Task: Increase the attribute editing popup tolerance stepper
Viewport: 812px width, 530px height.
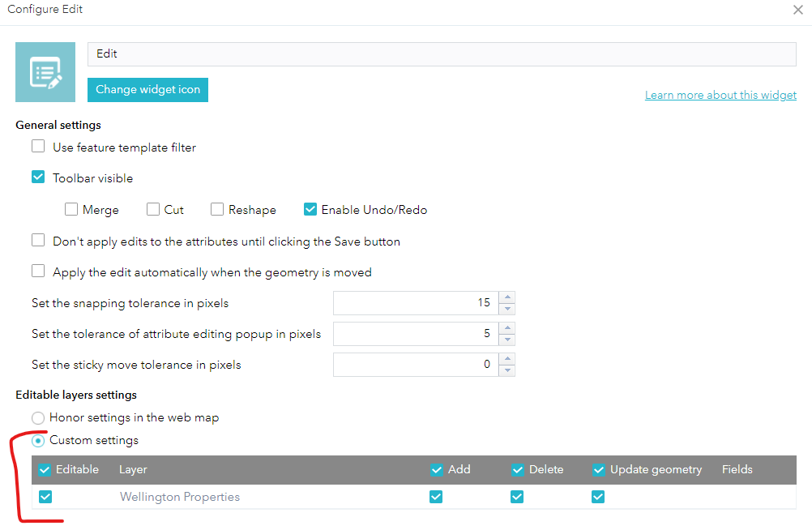Action: click(x=508, y=328)
